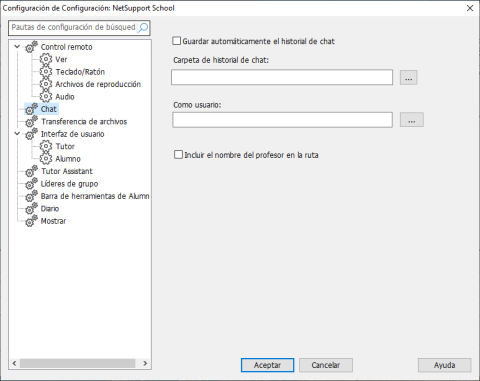The height and width of the screenshot is (381, 480).
Task: Collapse the Control remoto tree node
Action: click(x=17, y=47)
